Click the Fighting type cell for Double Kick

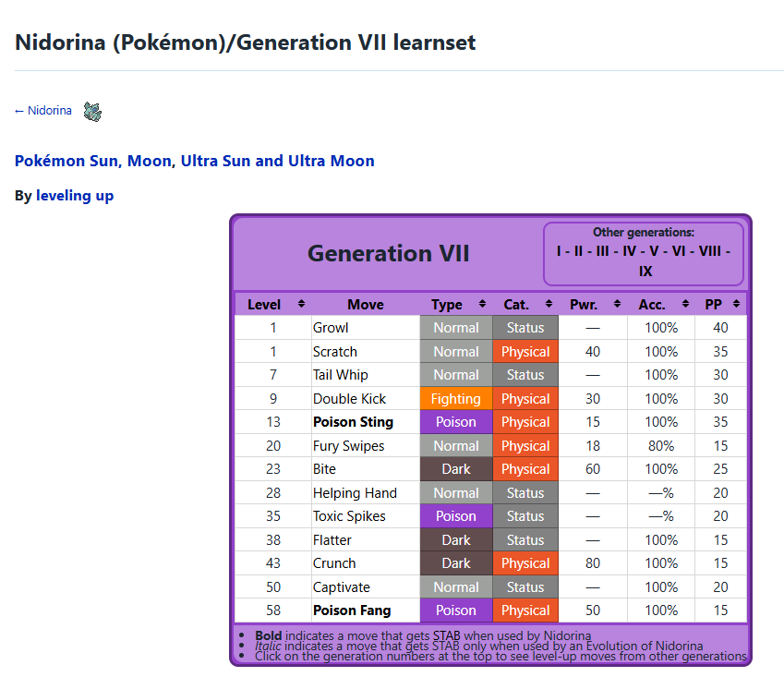tap(456, 398)
